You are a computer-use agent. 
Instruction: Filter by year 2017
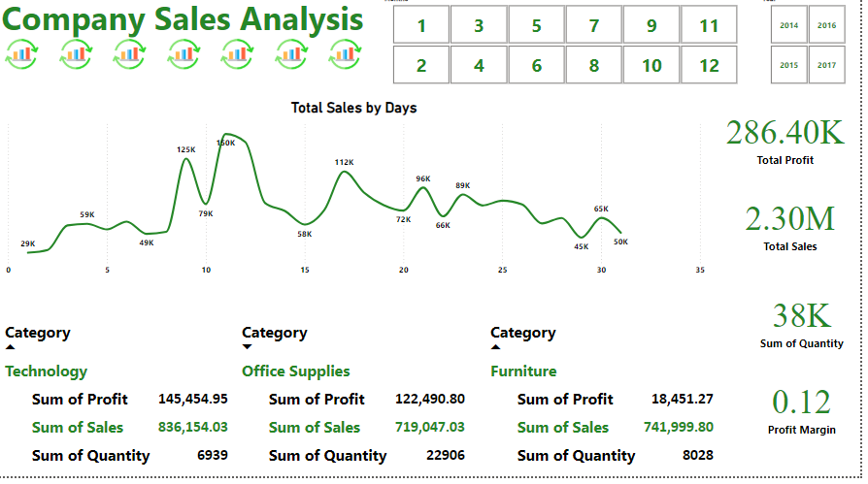tap(827, 65)
